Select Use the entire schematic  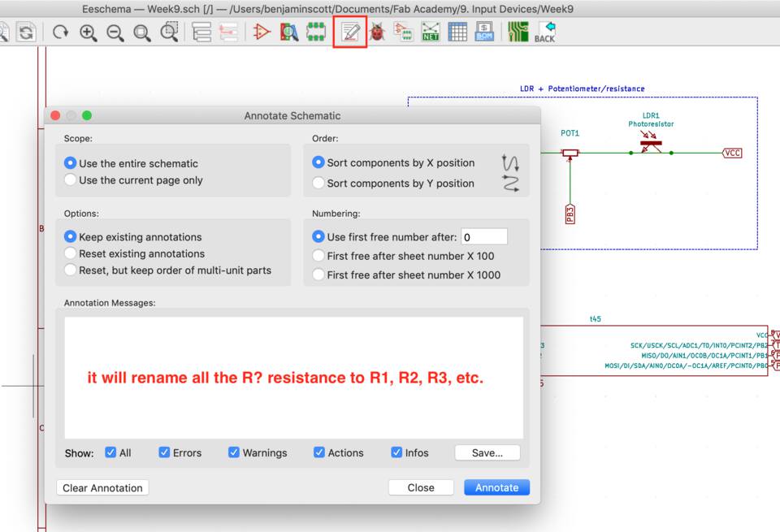(x=132, y=163)
